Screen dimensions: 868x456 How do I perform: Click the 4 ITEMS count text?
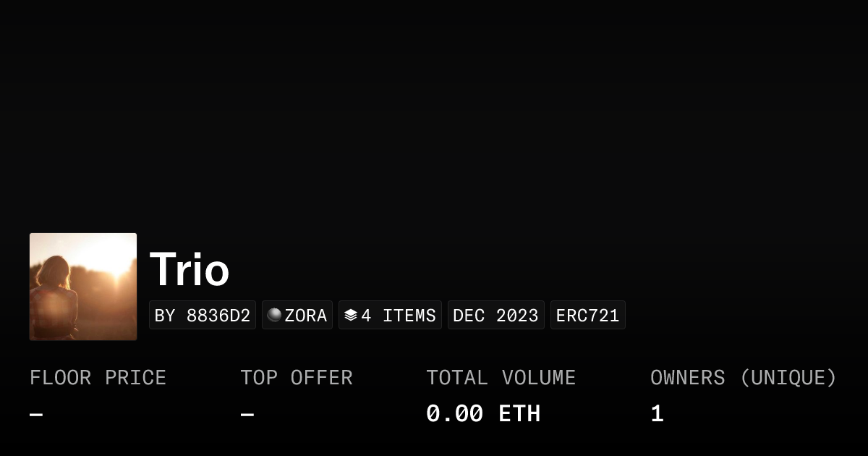399,316
